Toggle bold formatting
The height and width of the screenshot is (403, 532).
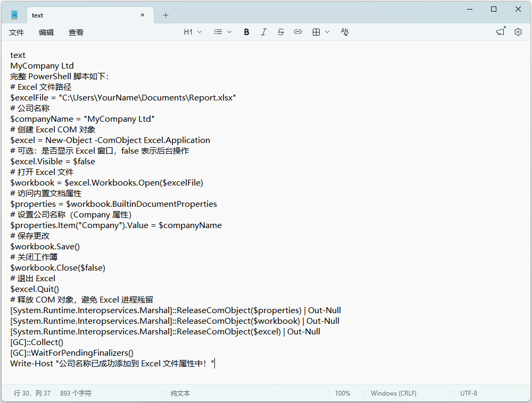tap(247, 32)
